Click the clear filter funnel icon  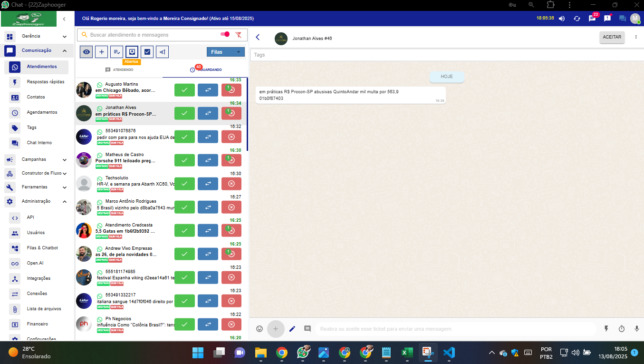click(x=239, y=35)
